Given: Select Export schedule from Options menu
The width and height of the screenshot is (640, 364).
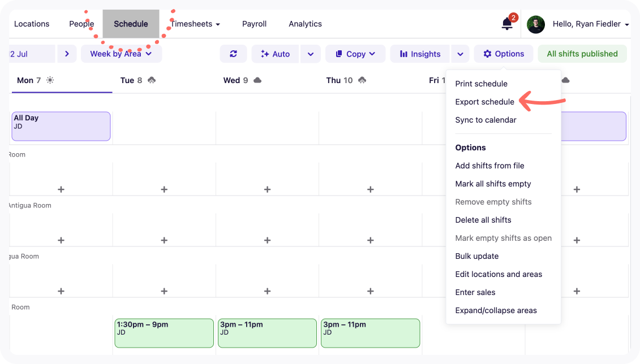Looking at the screenshot, I should [x=484, y=102].
